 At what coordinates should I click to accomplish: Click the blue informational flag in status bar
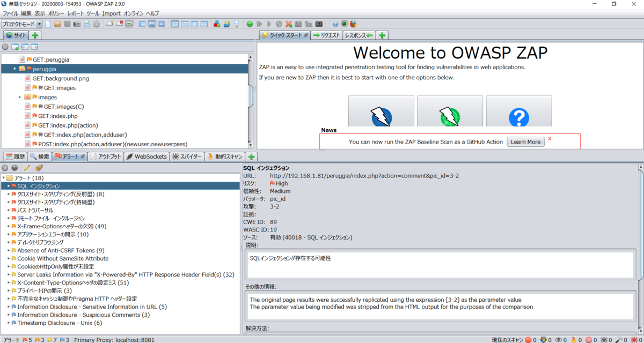(61, 339)
